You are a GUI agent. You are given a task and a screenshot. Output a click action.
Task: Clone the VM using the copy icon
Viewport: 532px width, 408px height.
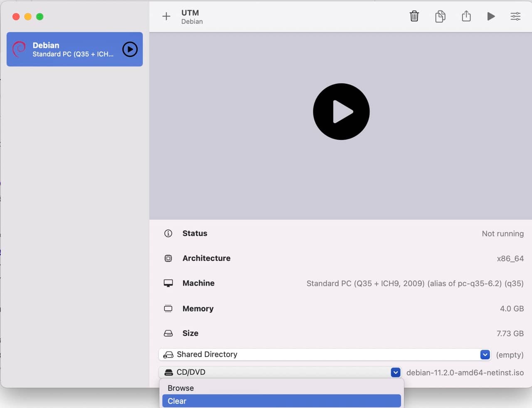[x=440, y=16]
